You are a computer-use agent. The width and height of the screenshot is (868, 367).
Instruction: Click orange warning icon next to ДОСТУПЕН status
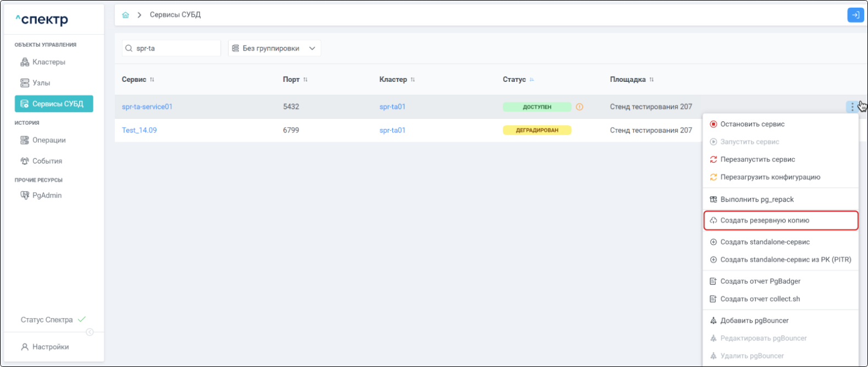(579, 107)
